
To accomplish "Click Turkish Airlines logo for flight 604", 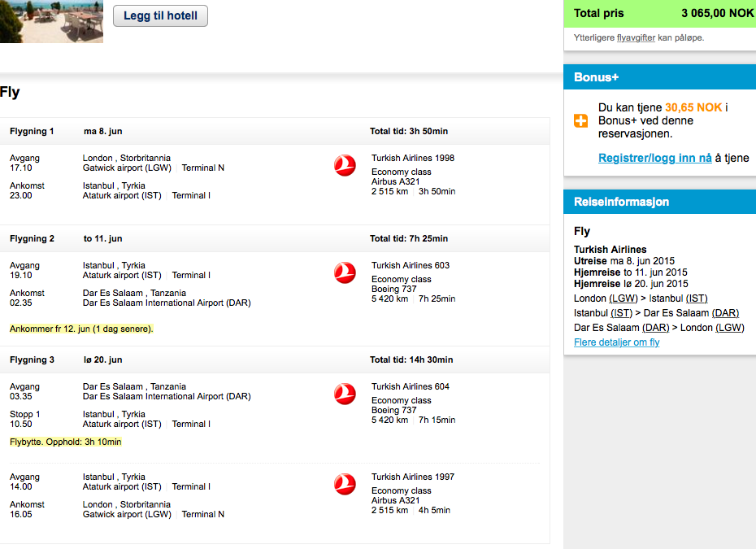I will coord(345,394).
